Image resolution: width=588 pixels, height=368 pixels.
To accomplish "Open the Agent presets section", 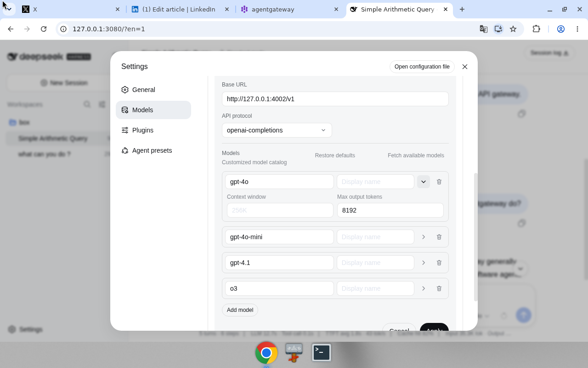I will coord(153,150).
